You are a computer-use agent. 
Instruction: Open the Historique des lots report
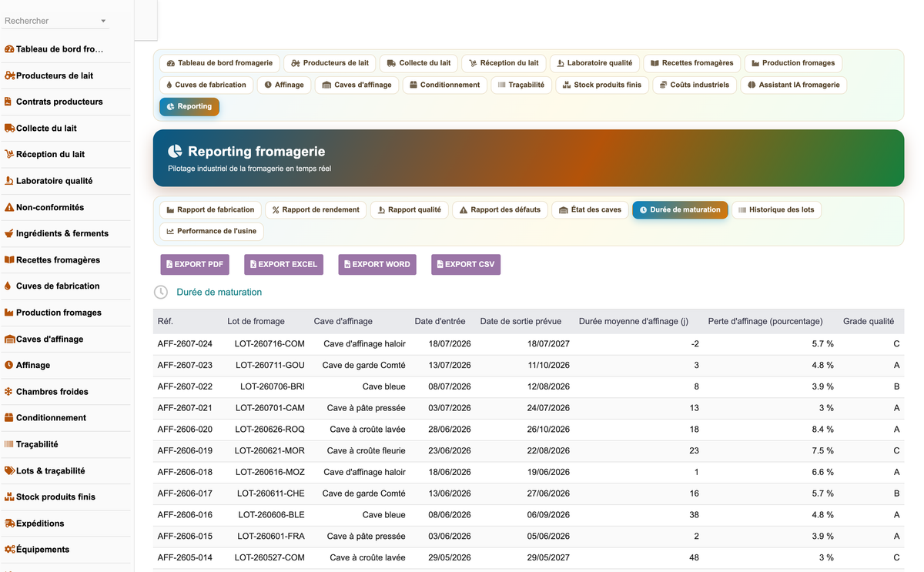(776, 209)
